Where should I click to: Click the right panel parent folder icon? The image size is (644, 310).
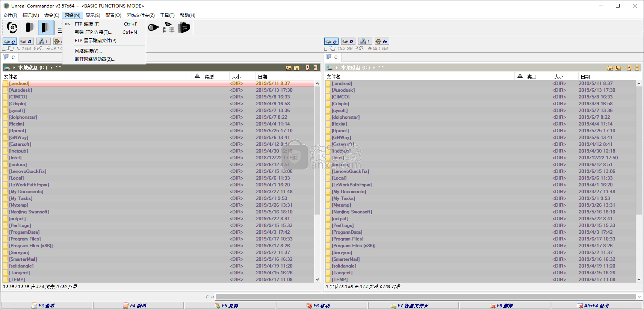click(618, 68)
